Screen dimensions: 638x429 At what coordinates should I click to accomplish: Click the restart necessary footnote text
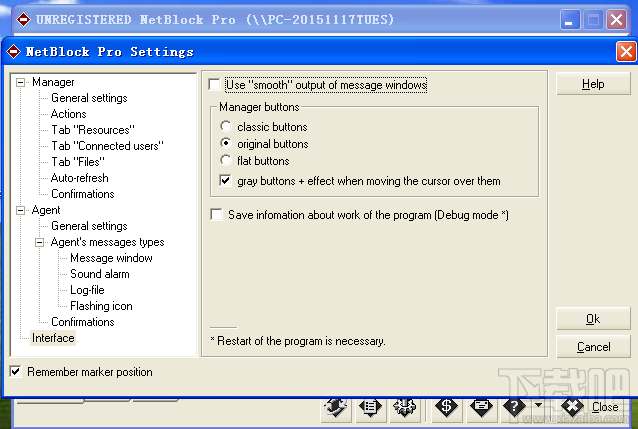(298, 341)
